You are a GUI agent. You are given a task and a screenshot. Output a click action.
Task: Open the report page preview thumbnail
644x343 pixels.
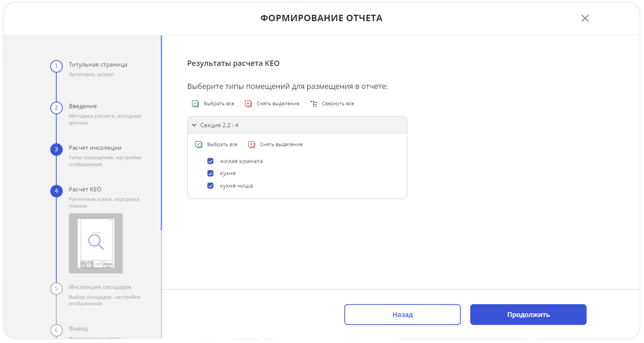96,243
